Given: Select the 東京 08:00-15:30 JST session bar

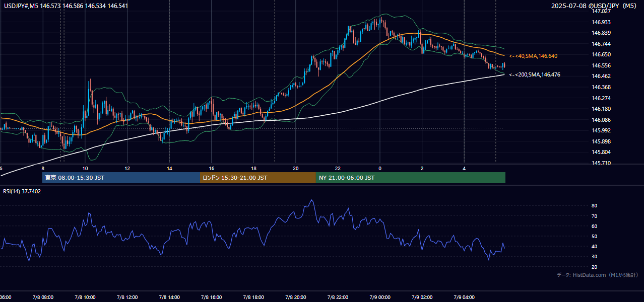Looking at the screenshot, I should pyautogui.click(x=121, y=178).
